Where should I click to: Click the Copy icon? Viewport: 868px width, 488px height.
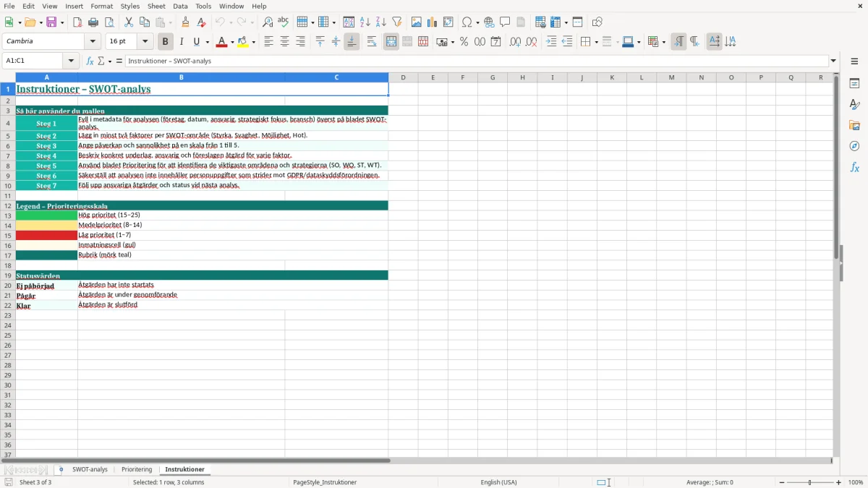click(145, 22)
